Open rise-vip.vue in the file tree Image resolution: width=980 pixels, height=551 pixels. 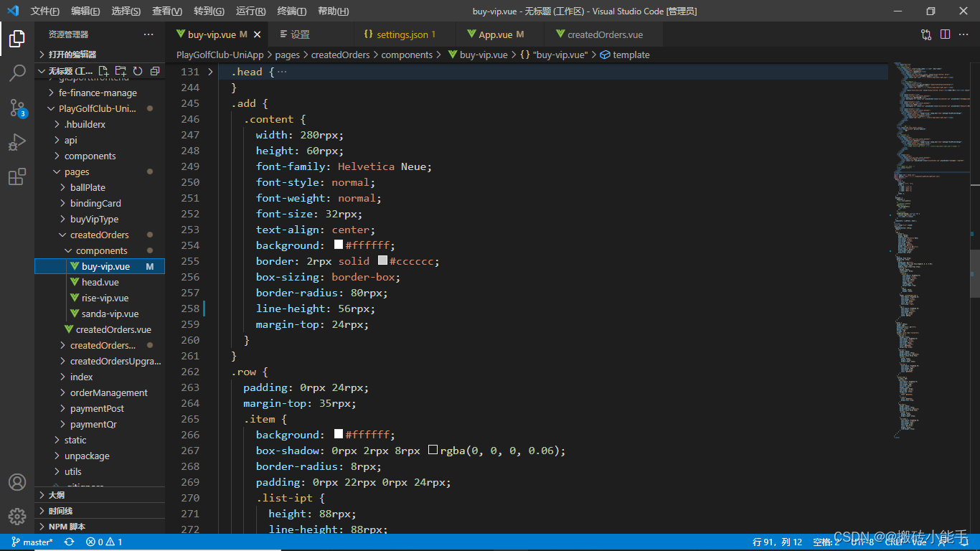pos(100,298)
